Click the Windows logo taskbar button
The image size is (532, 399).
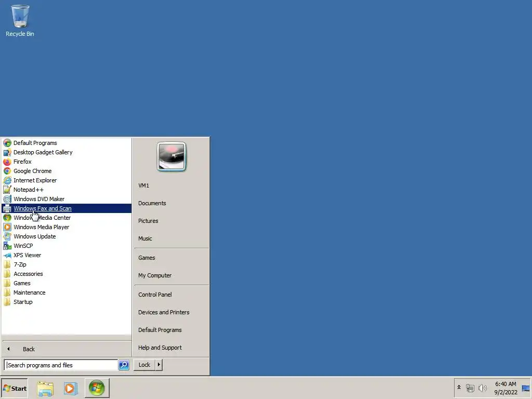(x=97, y=388)
